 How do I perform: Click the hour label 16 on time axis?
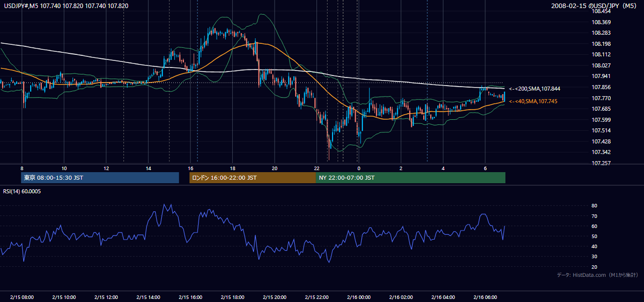190,168
